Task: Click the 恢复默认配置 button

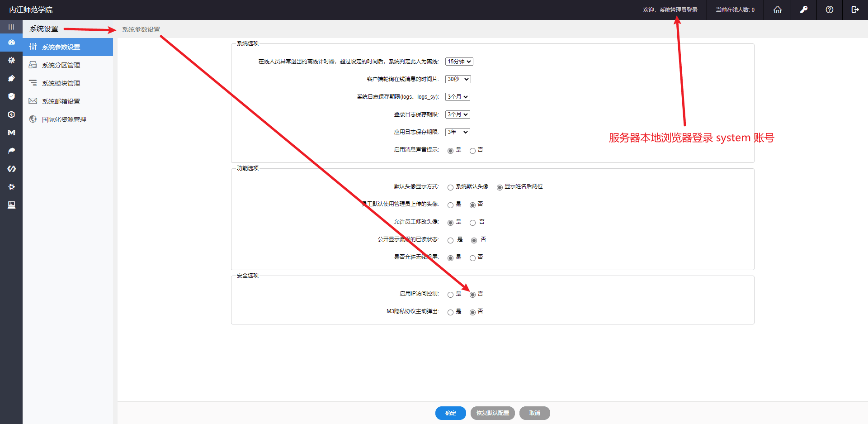Action: click(492, 413)
